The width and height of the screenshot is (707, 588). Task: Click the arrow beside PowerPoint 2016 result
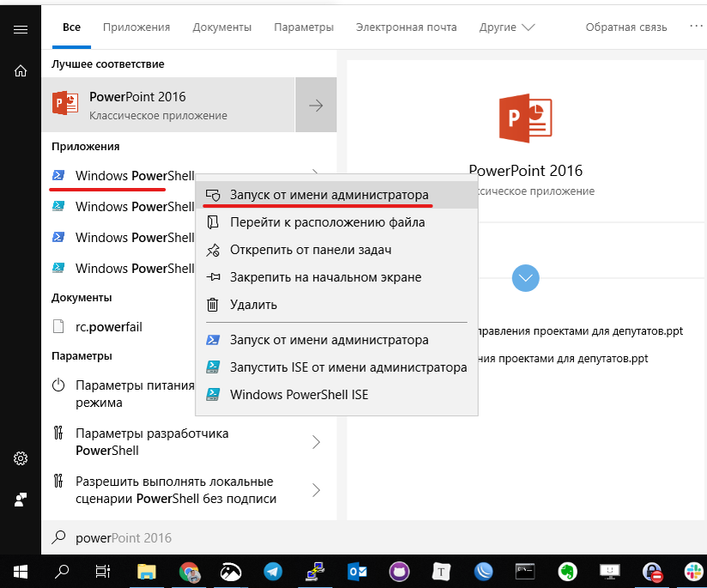pos(316,105)
